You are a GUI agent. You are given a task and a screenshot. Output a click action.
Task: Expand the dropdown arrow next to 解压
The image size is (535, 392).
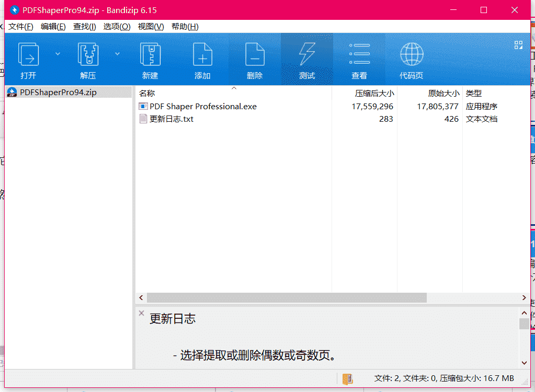coord(117,54)
